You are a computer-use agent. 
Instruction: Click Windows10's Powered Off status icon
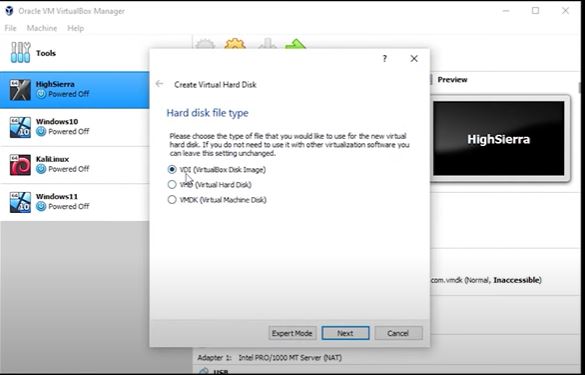(x=41, y=131)
